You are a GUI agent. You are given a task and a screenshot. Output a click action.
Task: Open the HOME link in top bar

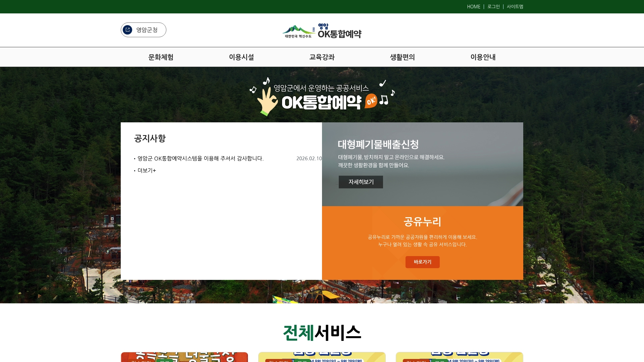(x=474, y=7)
